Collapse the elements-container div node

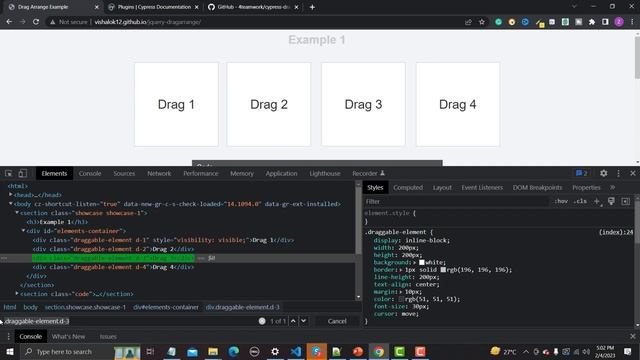[24, 231]
